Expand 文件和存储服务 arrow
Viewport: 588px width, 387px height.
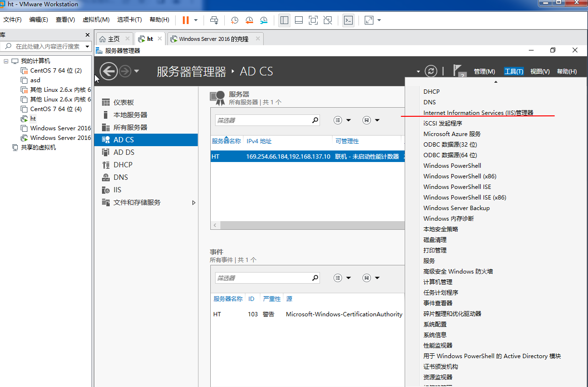click(194, 203)
